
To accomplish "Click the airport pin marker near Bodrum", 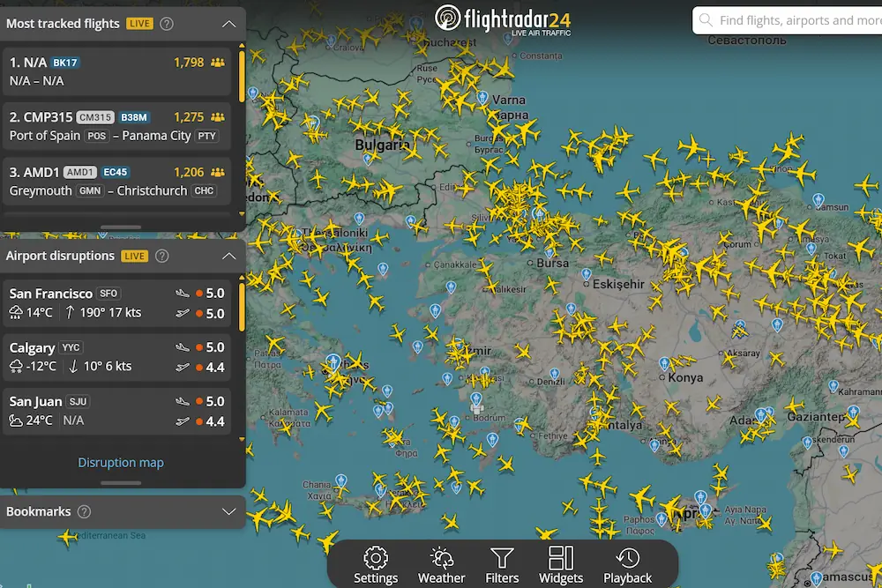I will [477, 398].
